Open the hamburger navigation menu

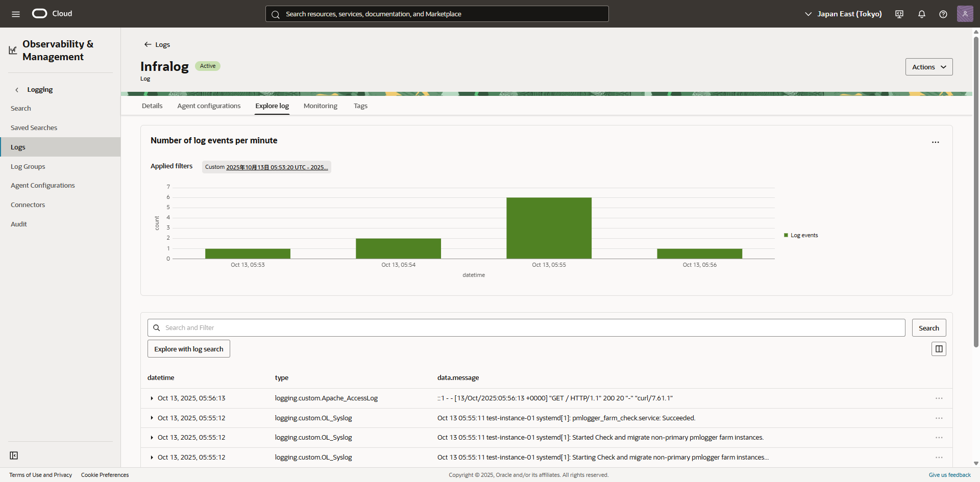click(16, 14)
